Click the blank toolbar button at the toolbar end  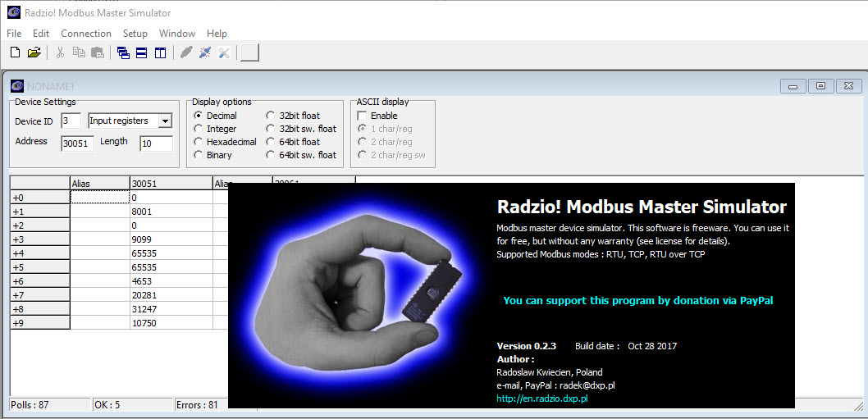click(x=249, y=52)
